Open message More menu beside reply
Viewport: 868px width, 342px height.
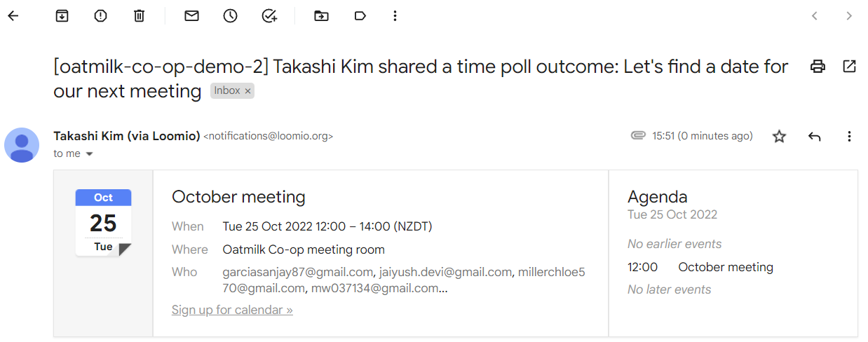tap(849, 136)
